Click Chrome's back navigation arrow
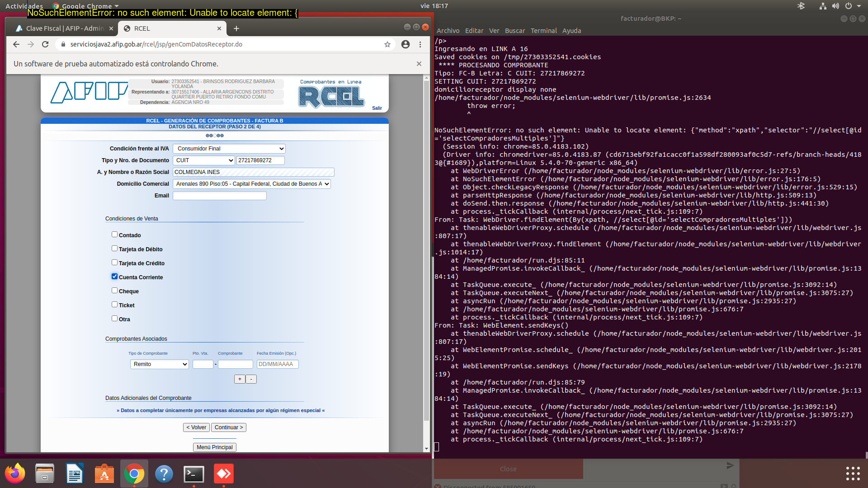868x488 pixels. tap(16, 44)
